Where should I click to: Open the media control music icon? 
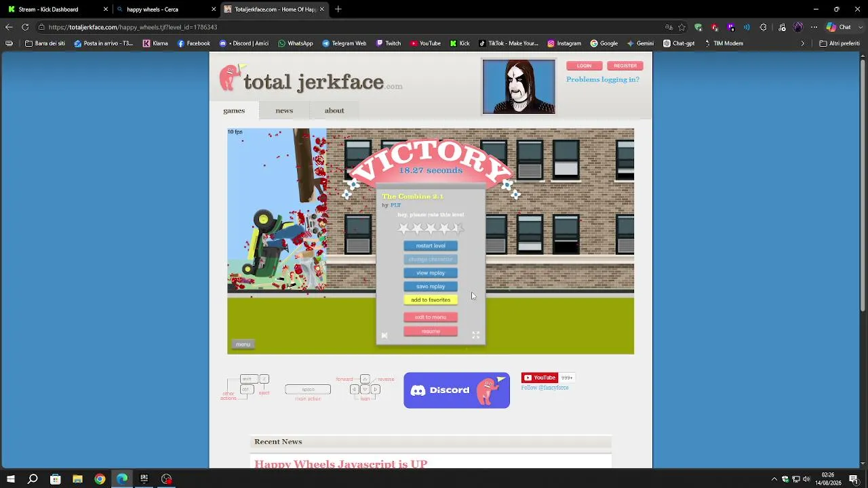(x=782, y=27)
